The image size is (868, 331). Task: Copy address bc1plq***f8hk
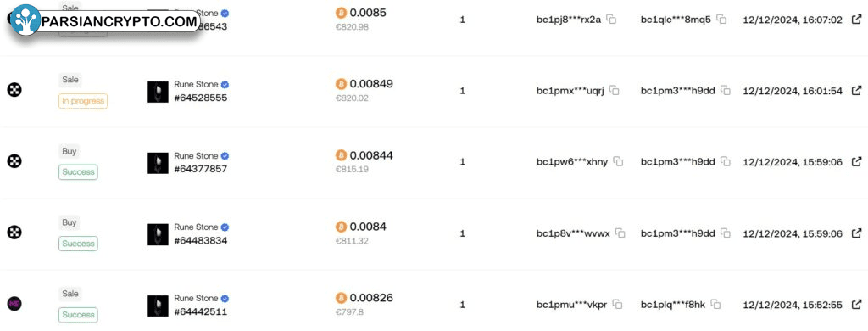coord(716,305)
